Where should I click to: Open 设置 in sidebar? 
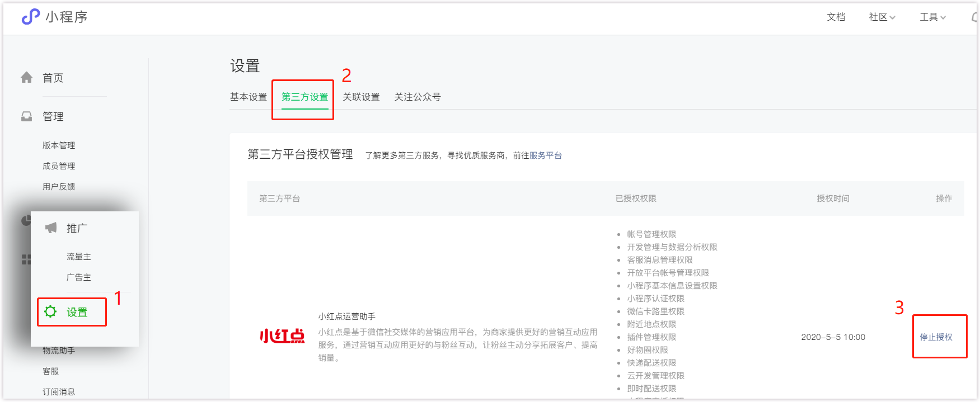[77, 312]
